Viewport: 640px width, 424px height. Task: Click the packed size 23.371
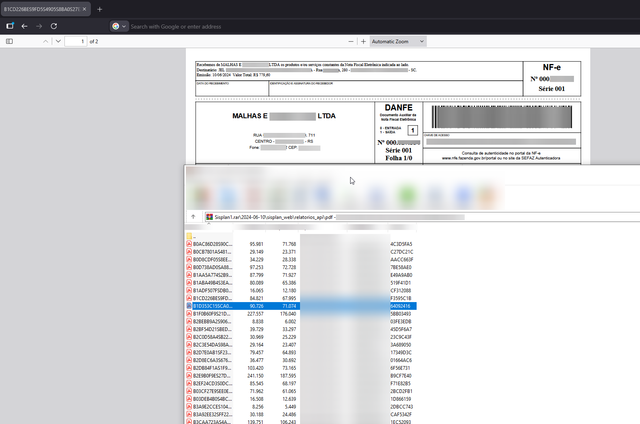289,252
